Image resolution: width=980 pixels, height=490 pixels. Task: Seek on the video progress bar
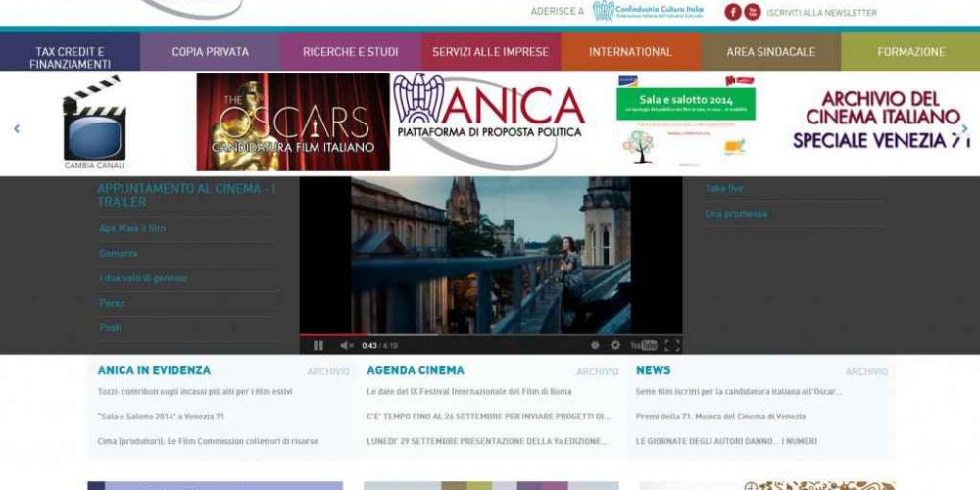point(491,335)
